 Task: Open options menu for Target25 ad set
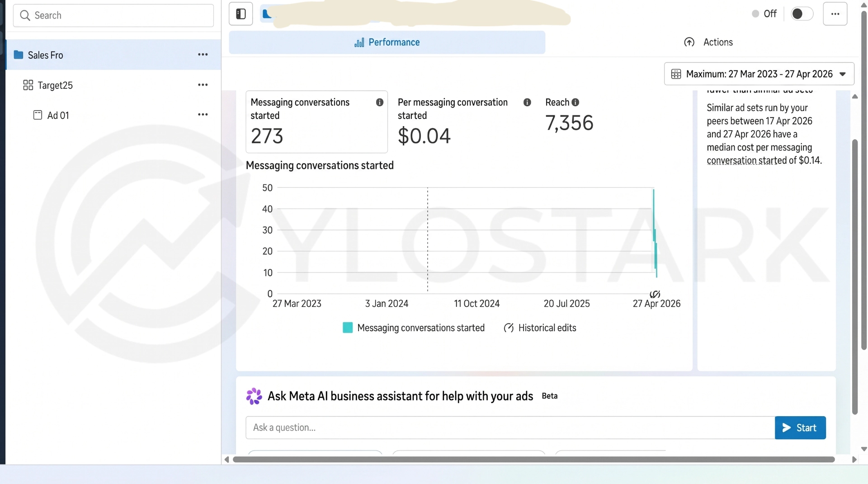coord(203,85)
